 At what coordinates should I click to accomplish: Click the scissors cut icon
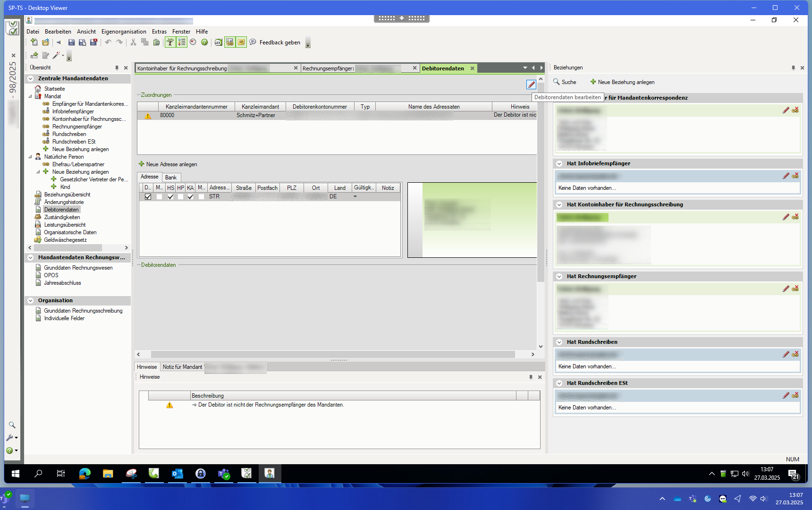(133, 42)
